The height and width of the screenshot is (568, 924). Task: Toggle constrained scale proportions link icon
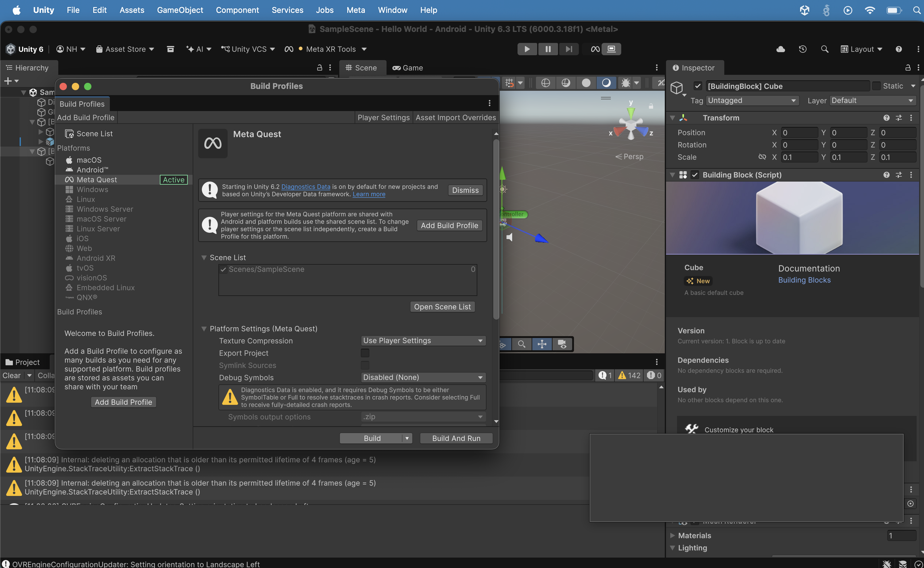click(762, 157)
